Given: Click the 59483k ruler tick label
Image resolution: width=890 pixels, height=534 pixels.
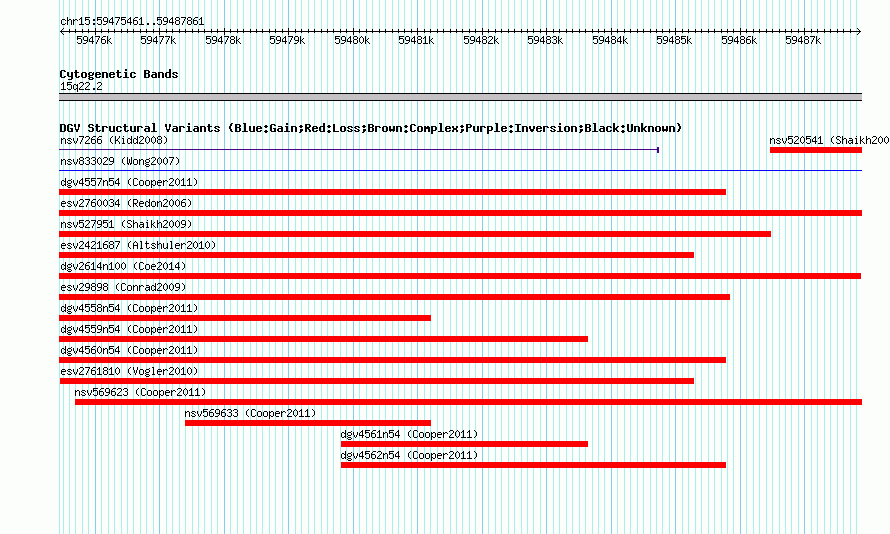Looking at the screenshot, I should [545, 40].
